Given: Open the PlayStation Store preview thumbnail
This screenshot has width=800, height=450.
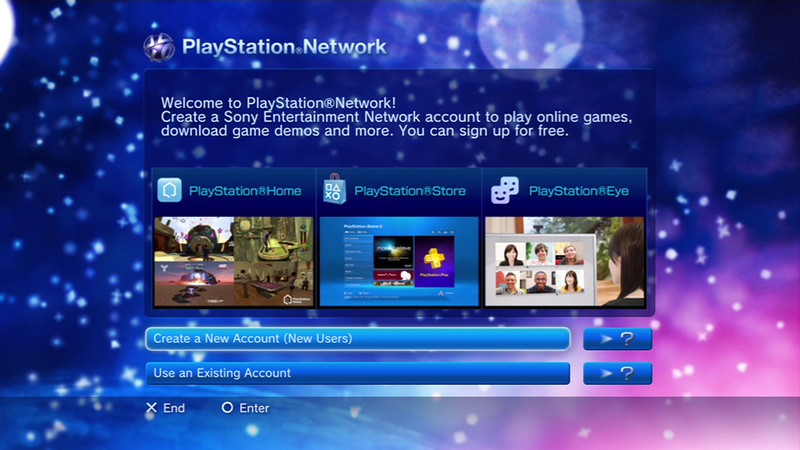Looking at the screenshot, I should point(399,262).
